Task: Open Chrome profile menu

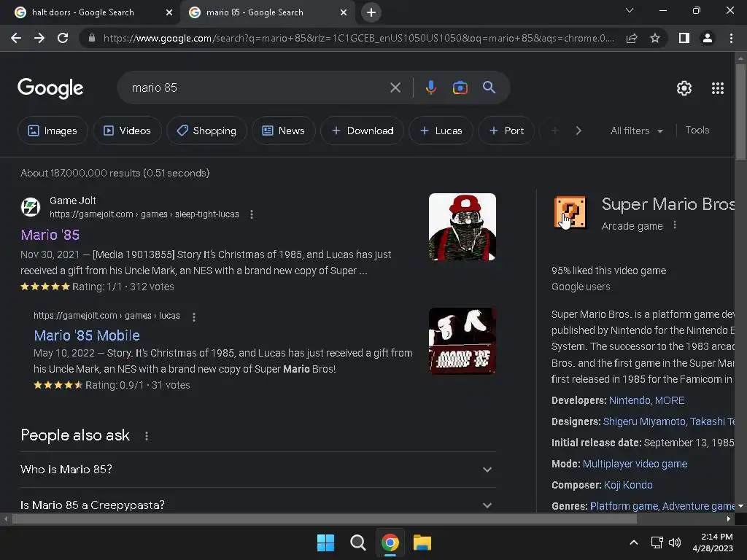Action: click(708, 38)
